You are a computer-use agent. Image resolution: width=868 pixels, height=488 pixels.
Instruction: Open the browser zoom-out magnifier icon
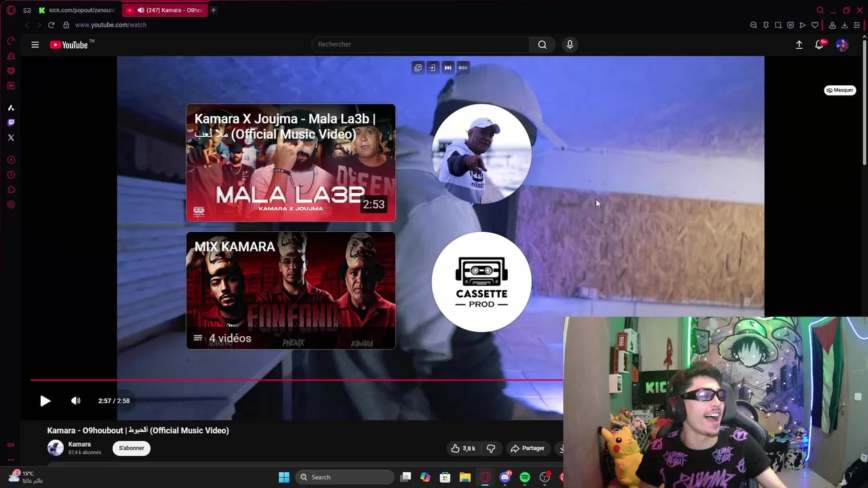coord(753,25)
